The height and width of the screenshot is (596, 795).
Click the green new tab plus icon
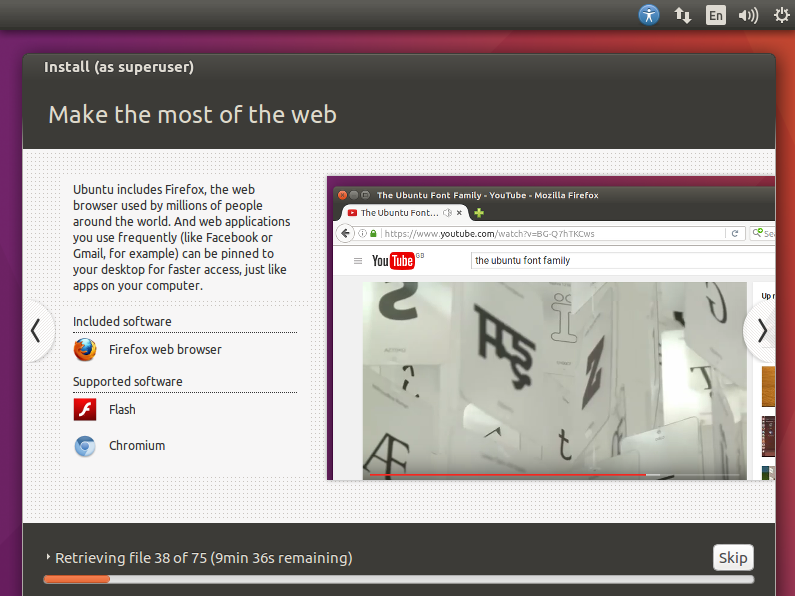[479, 213]
